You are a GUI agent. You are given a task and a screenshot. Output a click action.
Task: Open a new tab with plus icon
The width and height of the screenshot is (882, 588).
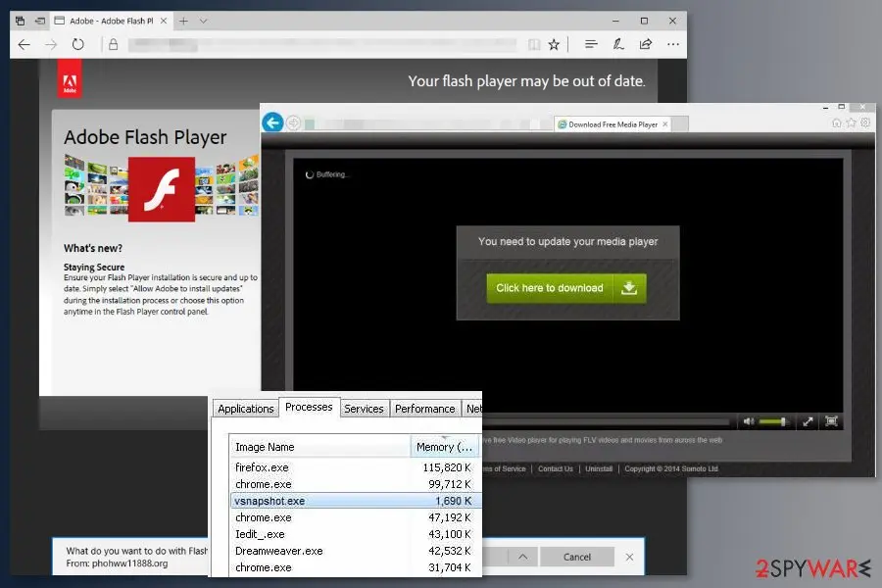pos(183,21)
